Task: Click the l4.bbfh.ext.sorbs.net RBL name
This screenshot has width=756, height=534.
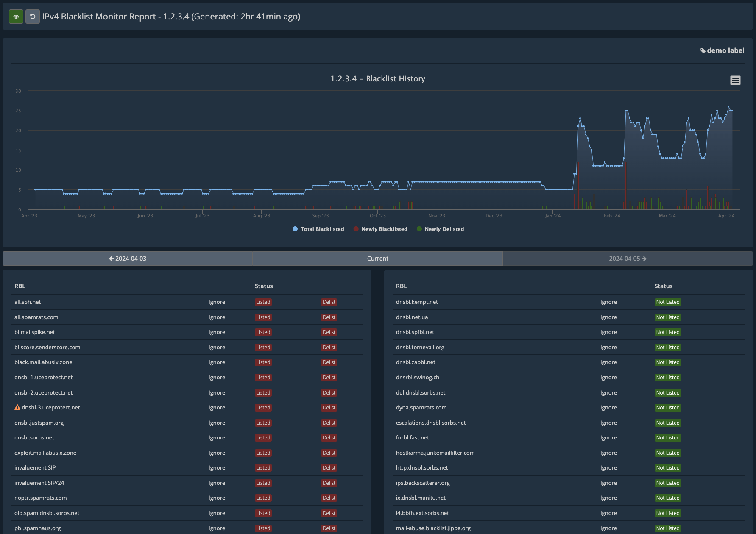Action: tap(422, 513)
